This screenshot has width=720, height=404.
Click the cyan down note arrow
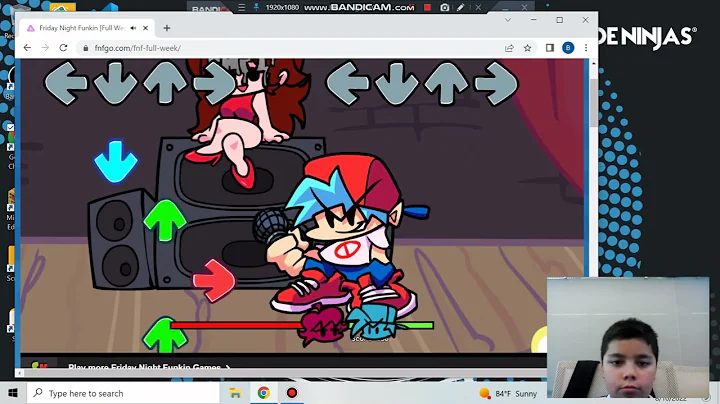click(116, 162)
